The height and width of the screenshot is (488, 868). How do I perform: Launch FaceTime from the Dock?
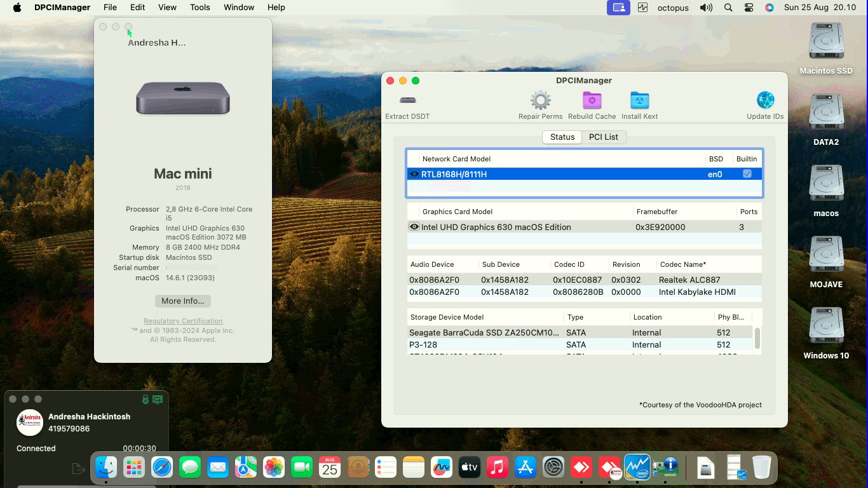(302, 468)
